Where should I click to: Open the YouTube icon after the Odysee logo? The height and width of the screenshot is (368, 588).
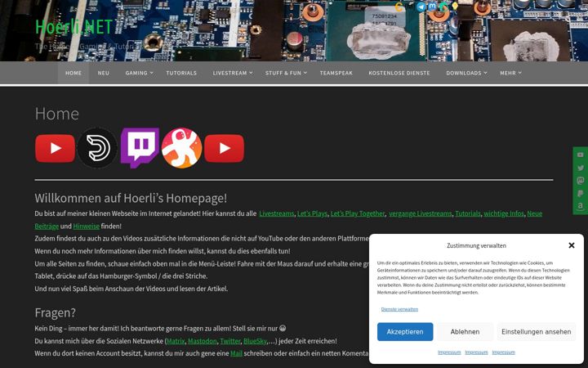point(225,148)
